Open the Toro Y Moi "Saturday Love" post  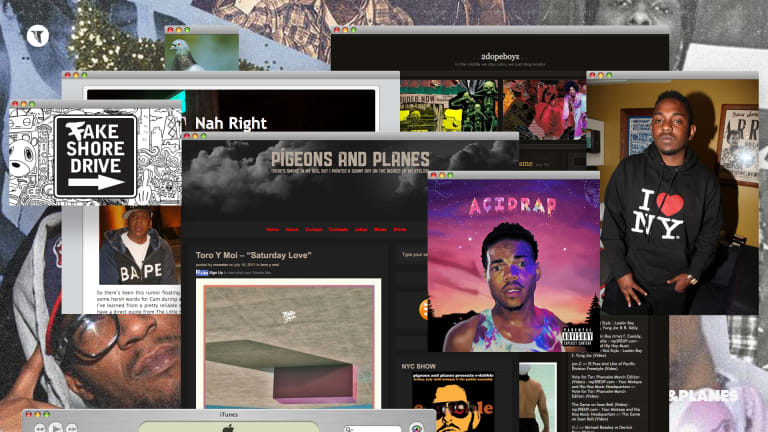pos(253,255)
